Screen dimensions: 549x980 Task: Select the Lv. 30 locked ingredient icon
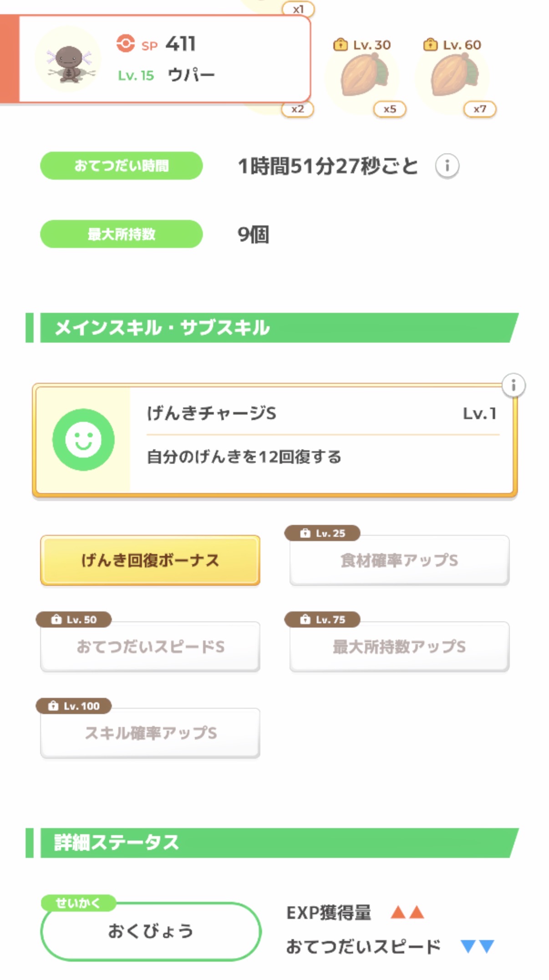[x=364, y=75]
